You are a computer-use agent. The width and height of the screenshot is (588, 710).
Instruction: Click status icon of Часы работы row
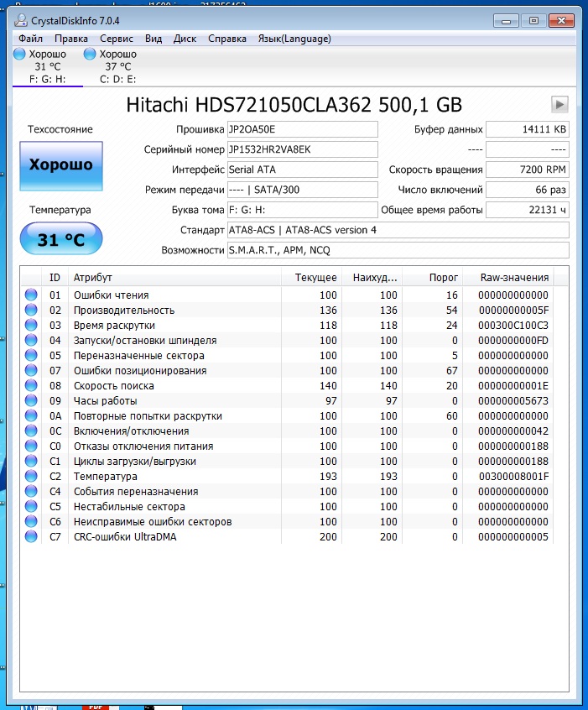31,400
